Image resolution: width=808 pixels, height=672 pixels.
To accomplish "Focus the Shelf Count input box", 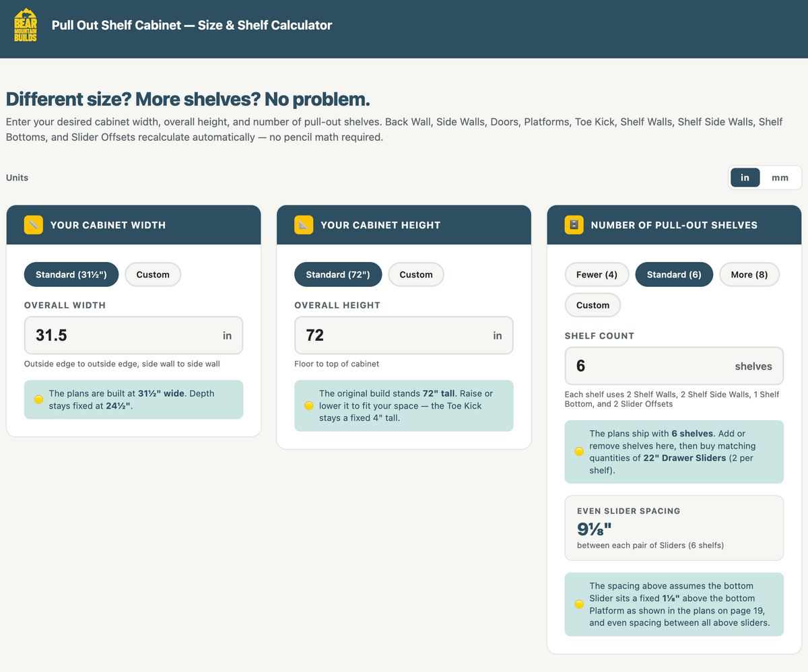I will coord(674,366).
